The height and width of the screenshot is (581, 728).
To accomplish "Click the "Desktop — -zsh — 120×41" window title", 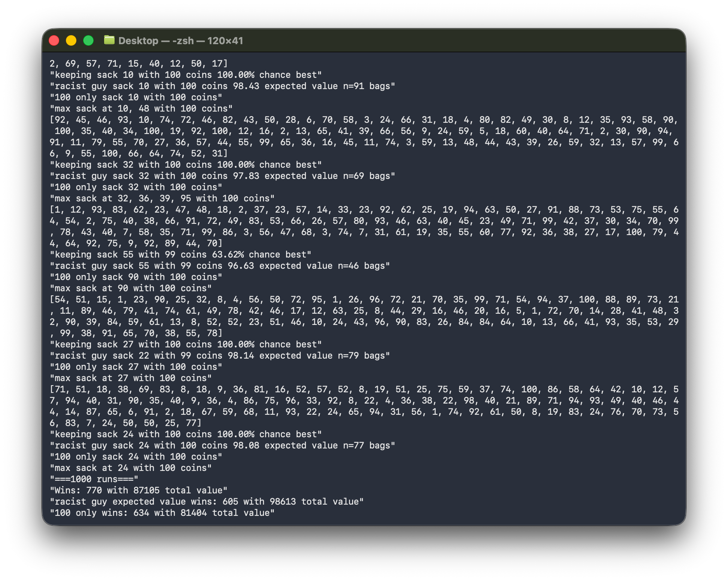I will click(181, 41).
